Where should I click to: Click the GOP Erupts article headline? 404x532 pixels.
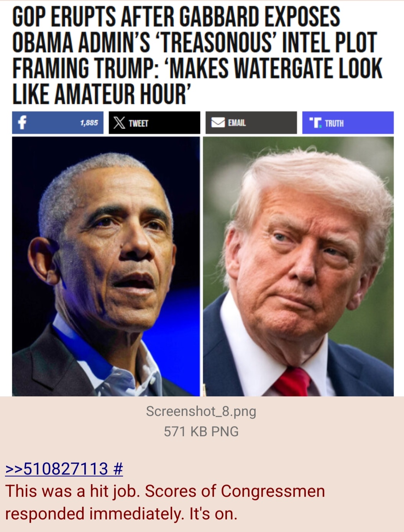[x=197, y=56]
